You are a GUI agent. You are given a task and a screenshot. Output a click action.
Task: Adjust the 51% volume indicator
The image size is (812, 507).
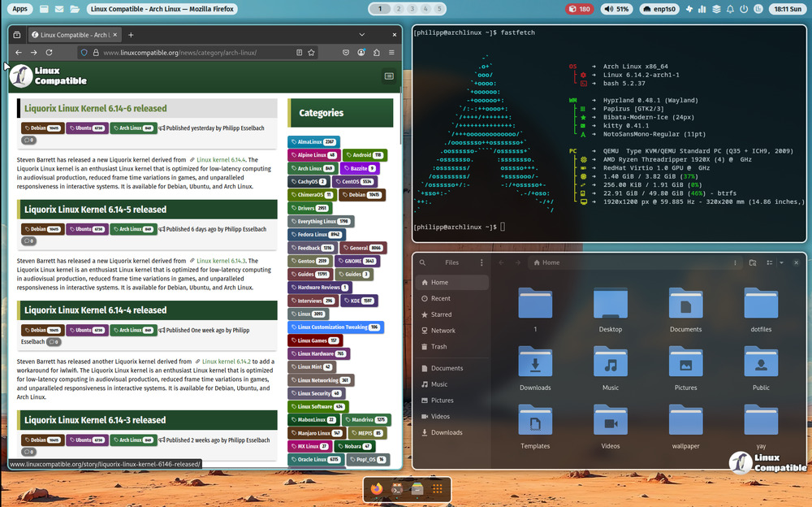[x=617, y=9]
